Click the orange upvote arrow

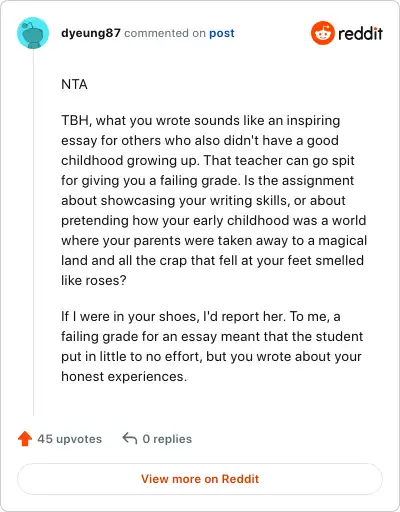(25, 439)
